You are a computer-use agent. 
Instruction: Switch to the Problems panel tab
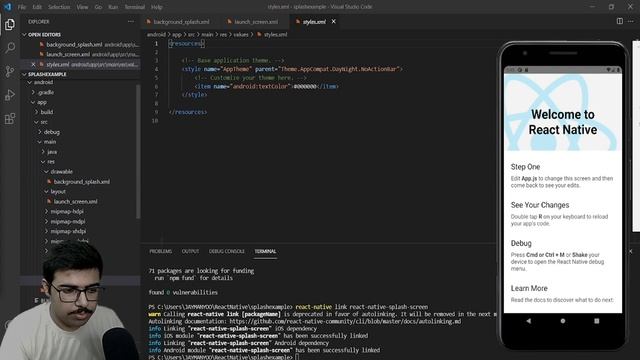point(160,251)
